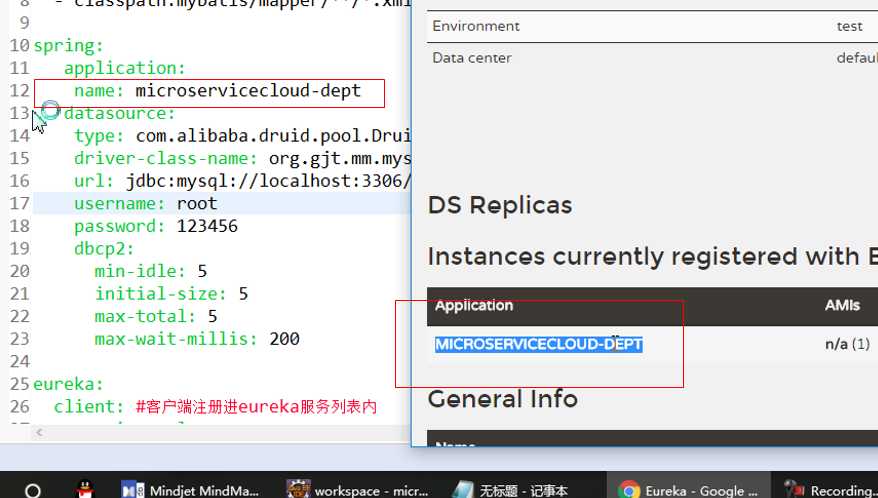Click the 'datasource:' key line

pos(120,113)
